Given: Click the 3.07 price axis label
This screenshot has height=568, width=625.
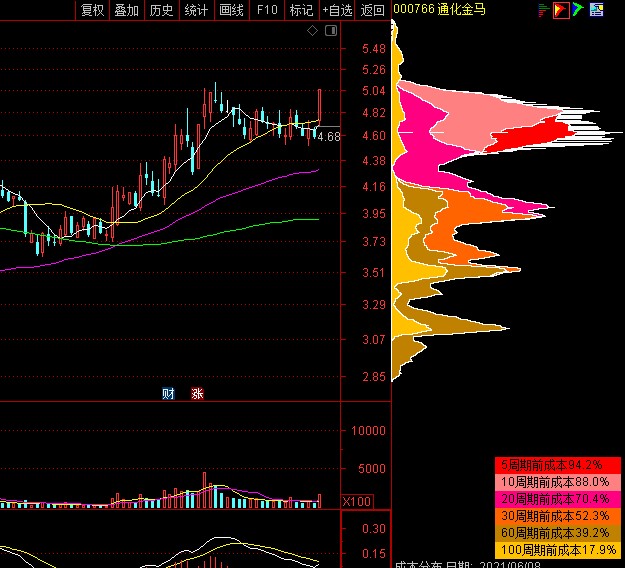Looking at the screenshot, I should (374, 340).
